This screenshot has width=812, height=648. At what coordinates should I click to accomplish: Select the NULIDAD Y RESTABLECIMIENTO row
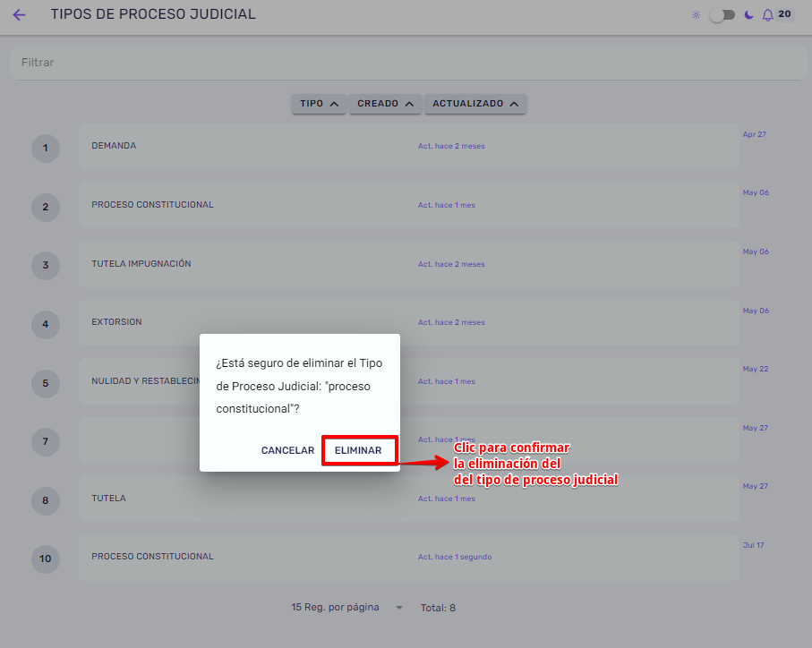click(x=408, y=381)
